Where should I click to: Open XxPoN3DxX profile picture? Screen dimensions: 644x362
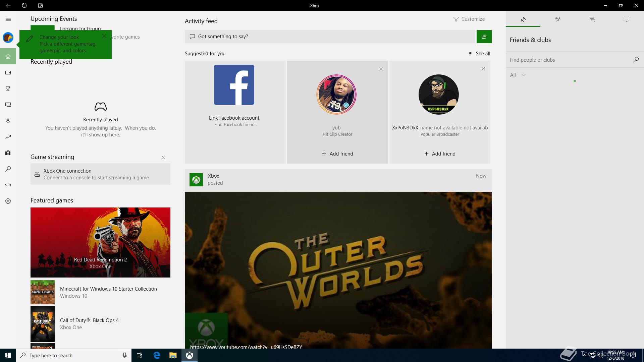coord(439,95)
